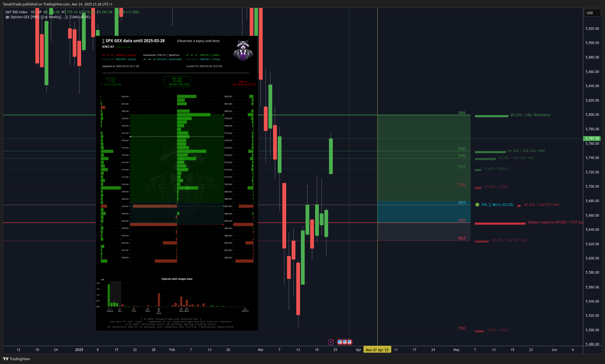
Task: Click the red PUT Support bar swatch
Action: 500,224
